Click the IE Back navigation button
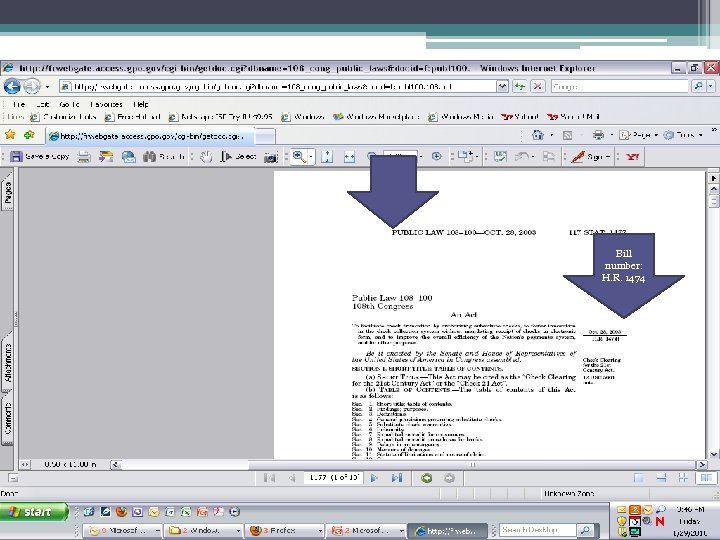720x540 pixels. click(x=12, y=86)
